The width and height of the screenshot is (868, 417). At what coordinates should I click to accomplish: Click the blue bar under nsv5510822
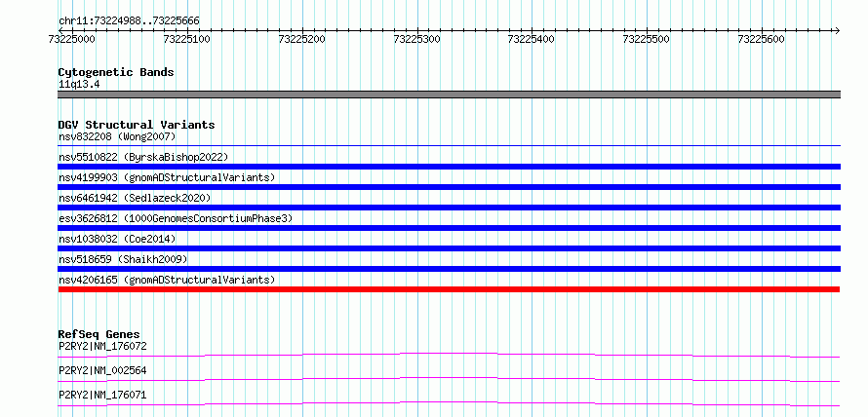click(450, 167)
